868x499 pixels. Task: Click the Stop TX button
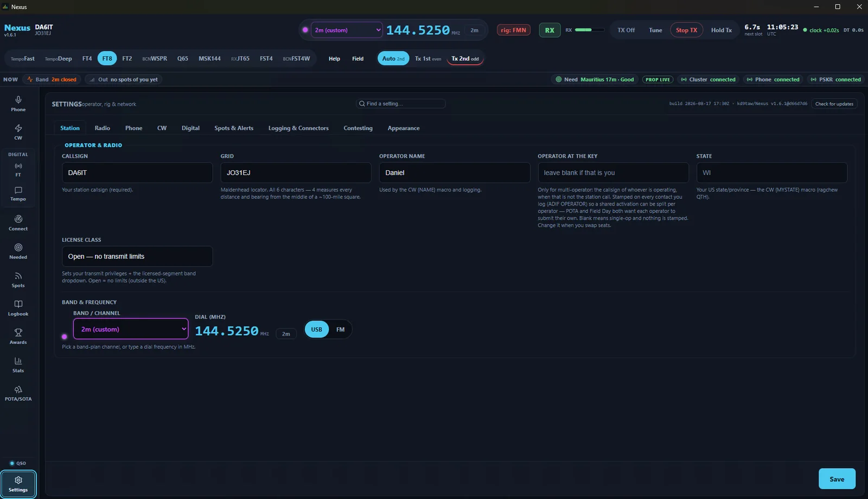(x=686, y=30)
